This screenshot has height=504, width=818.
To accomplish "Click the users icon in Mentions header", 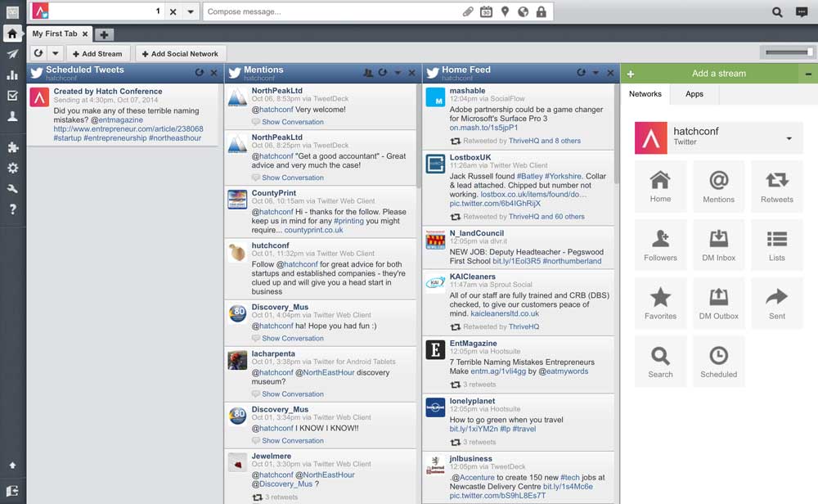I will 368,73.
